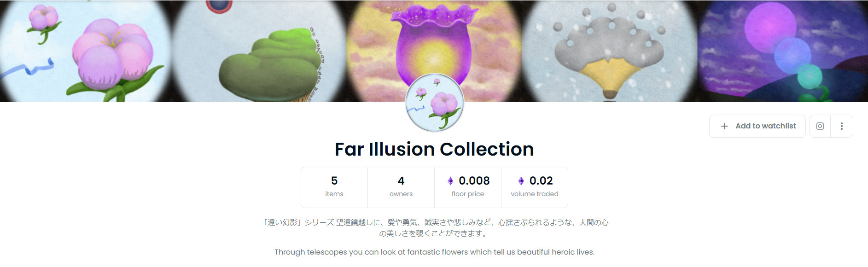
Task: Click the purple vase flower banner artwork
Action: tap(434, 51)
